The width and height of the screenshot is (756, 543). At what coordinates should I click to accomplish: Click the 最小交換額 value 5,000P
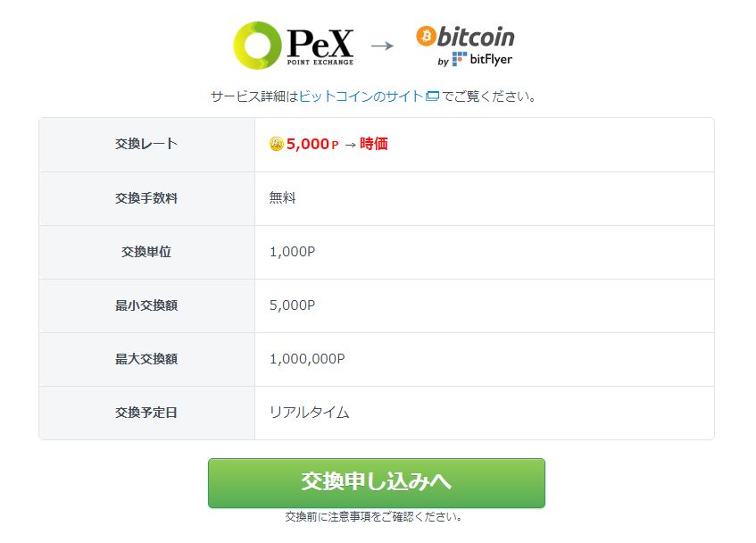[292, 305]
